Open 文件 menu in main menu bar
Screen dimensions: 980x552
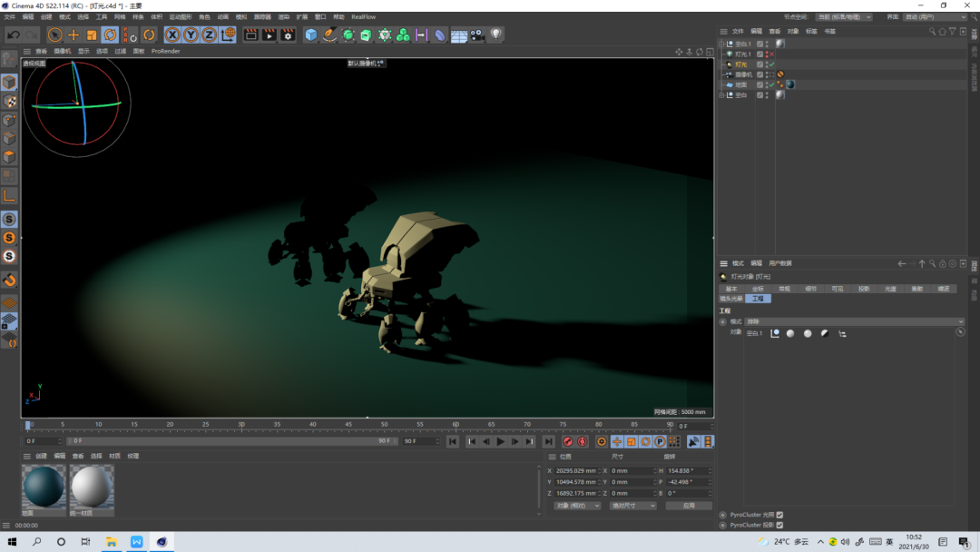[x=9, y=17]
